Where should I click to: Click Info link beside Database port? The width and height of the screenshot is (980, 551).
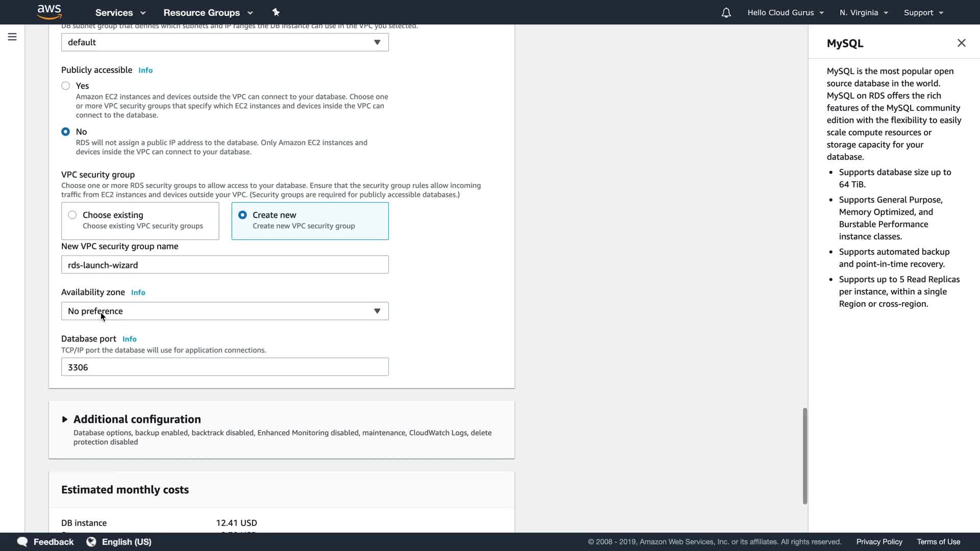point(130,339)
